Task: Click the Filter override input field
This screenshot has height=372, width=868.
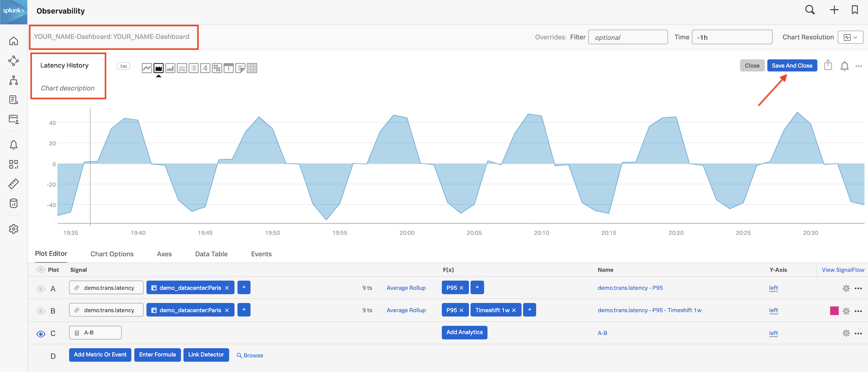Action: [x=627, y=37]
